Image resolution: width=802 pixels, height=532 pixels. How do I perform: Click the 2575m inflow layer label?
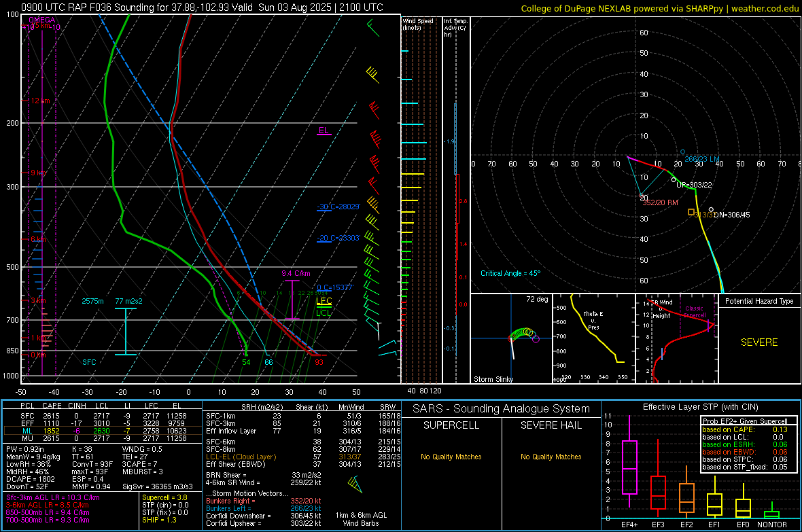(x=92, y=301)
